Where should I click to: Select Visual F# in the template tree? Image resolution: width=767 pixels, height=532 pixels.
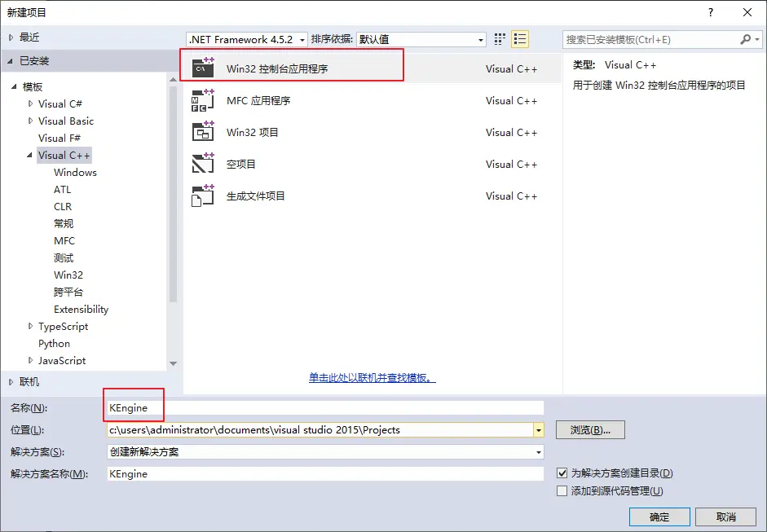60,138
